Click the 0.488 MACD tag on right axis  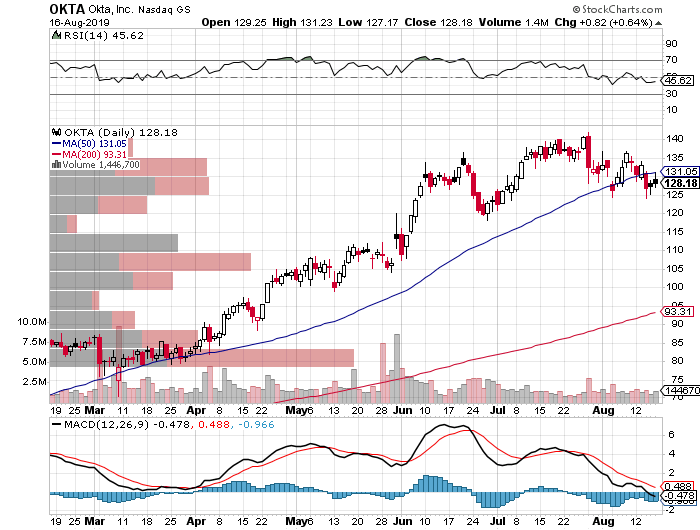point(679,487)
